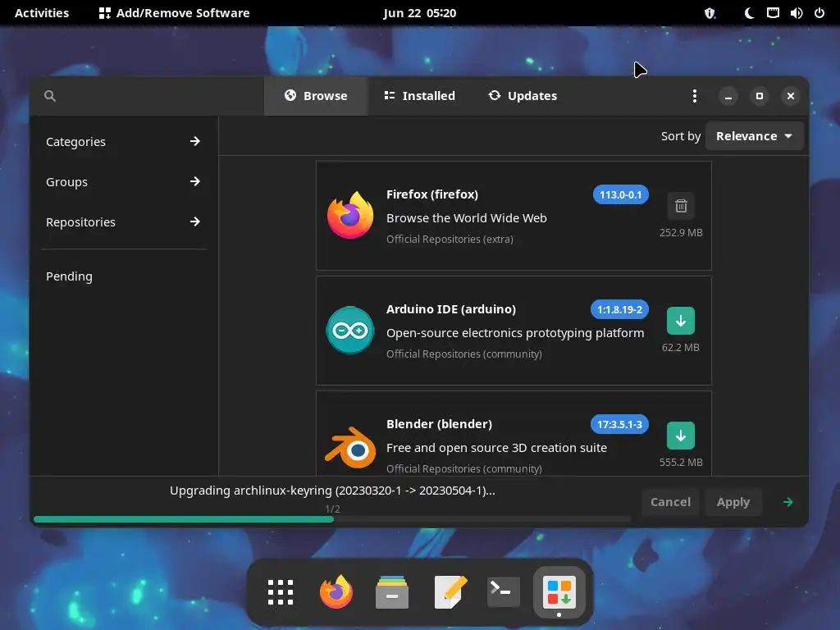Click "Open-source electronics prototyping platform" text
The image size is (840, 630).
click(515, 333)
